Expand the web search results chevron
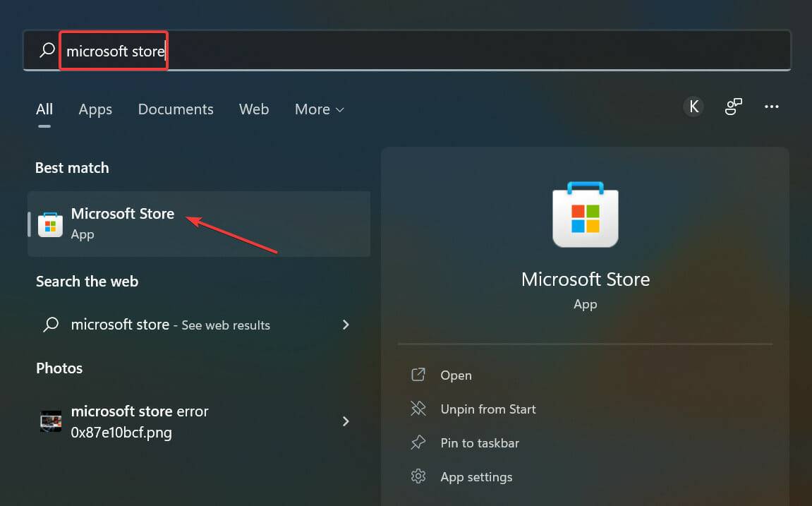The image size is (812, 506). pos(346,325)
